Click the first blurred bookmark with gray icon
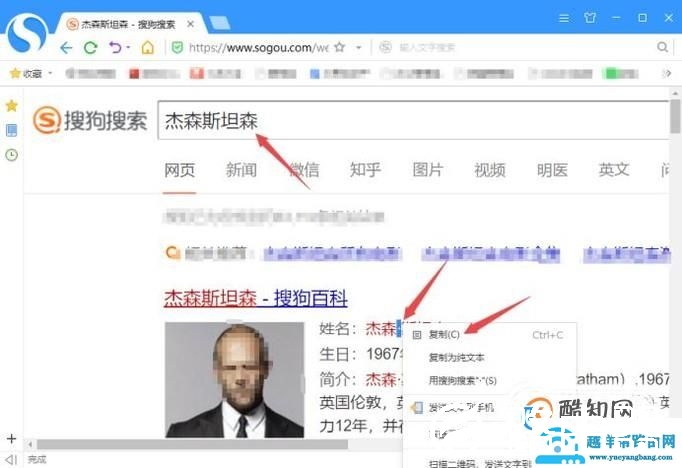The height and width of the screenshot is (468, 682). [x=91, y=74]
